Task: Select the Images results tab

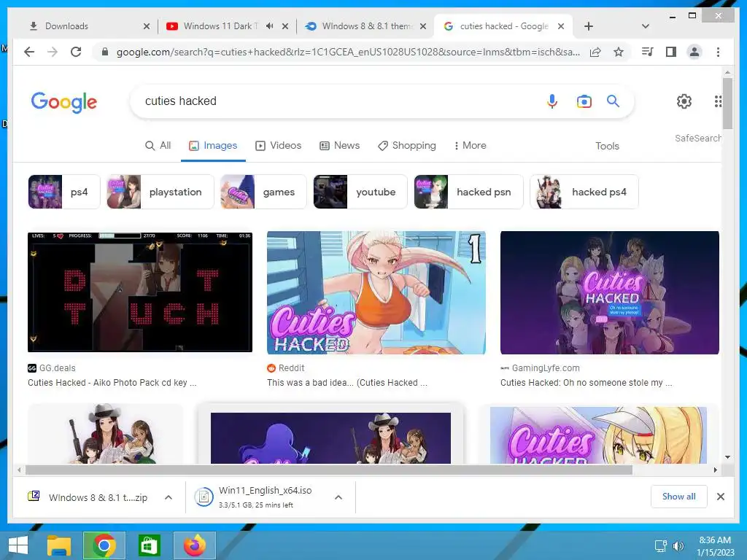Action: click(x=213, y=145)
